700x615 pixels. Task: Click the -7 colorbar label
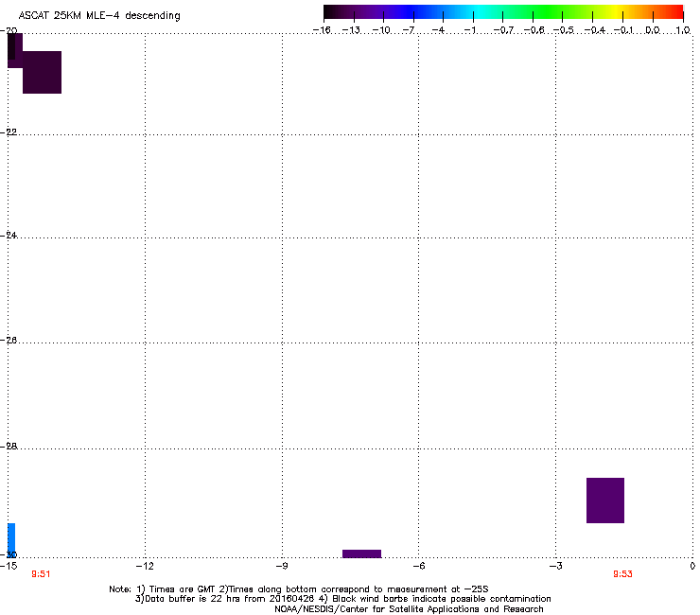click(x=409, y=30)
